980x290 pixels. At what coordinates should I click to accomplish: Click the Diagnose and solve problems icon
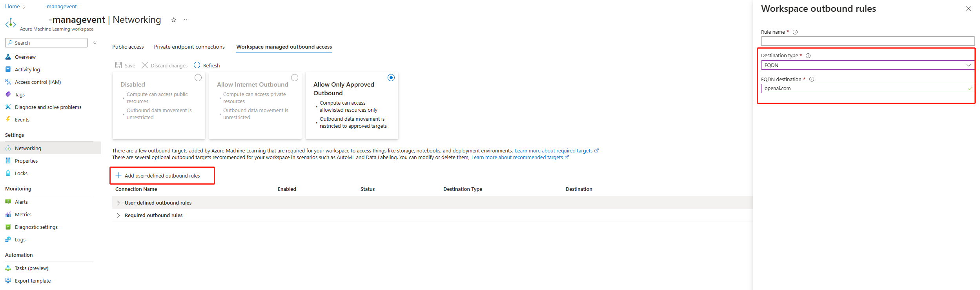coord(8,107)
